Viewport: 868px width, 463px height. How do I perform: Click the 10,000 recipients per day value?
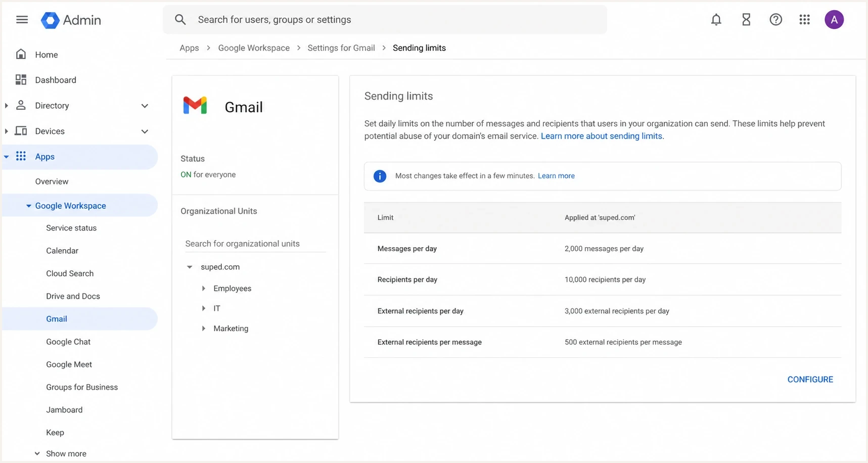pos(605,280)
